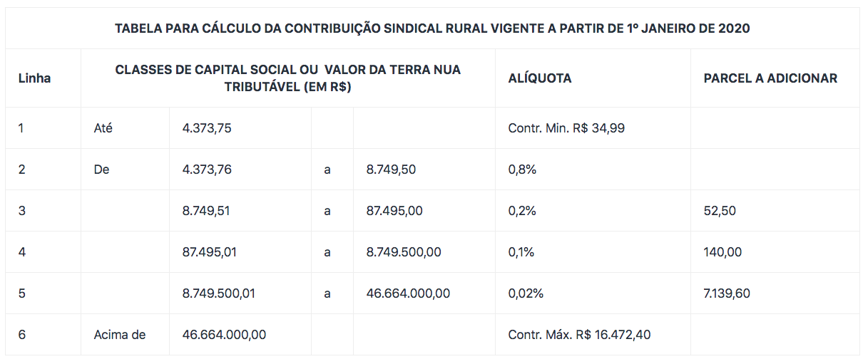Click the 0,1% aliquot cell
The width and height of the screenshot is (868, 364).
click(x=521, y=252)
